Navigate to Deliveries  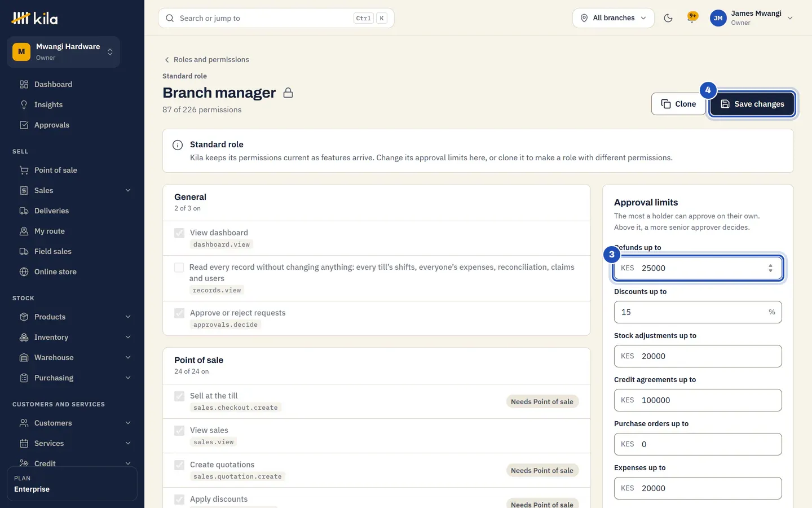72,211
